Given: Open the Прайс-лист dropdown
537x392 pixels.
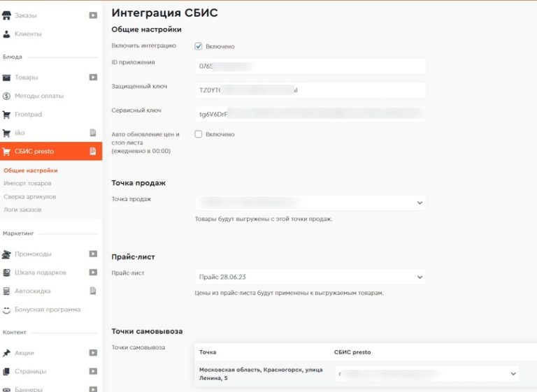Looking at the screenshot, I should coord(310,277).
